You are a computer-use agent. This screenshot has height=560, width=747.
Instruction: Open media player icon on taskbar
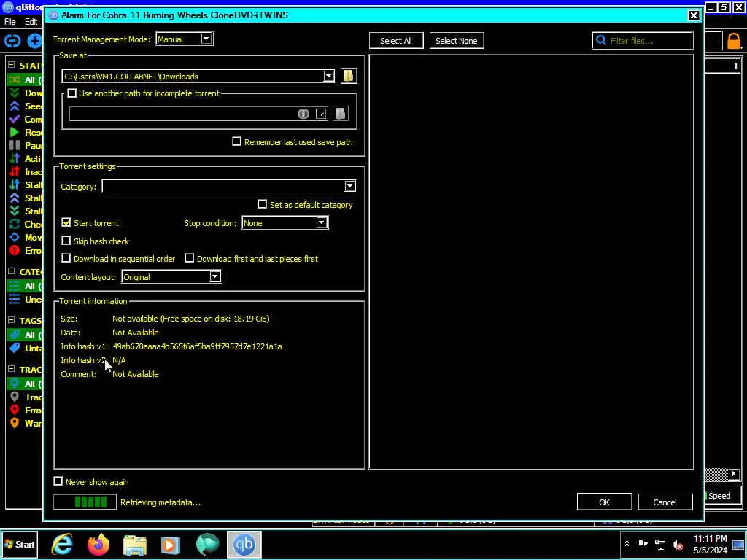pos(171,544)
